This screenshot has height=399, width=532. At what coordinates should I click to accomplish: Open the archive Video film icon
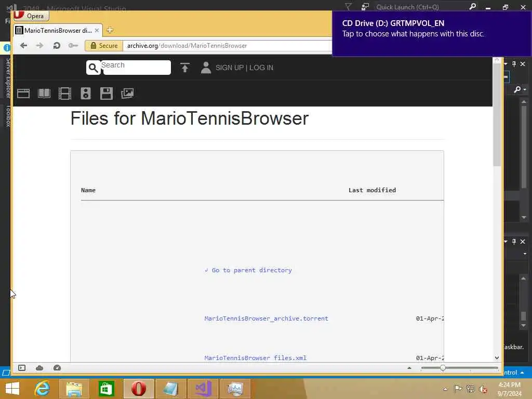pos(65,94)
